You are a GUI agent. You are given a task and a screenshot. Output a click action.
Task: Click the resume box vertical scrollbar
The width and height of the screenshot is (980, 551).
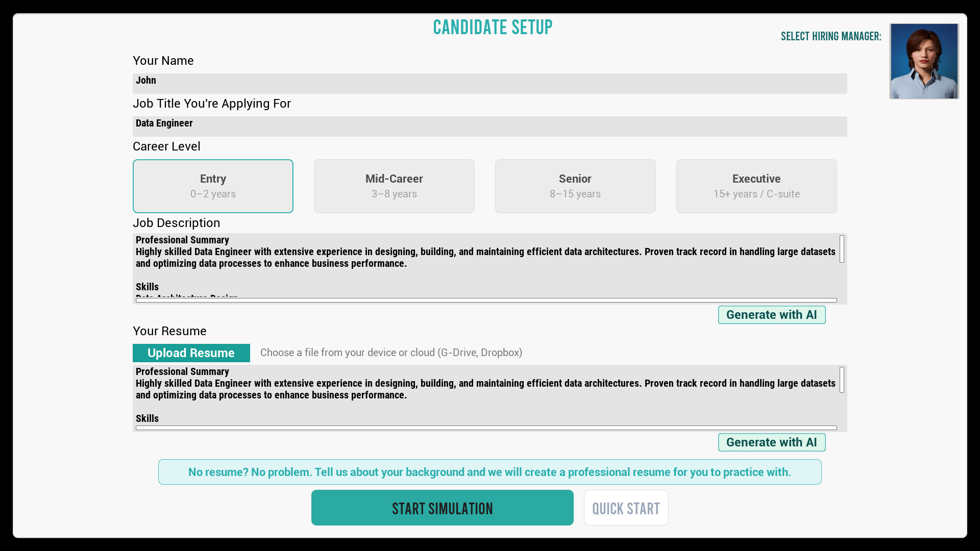842,380
